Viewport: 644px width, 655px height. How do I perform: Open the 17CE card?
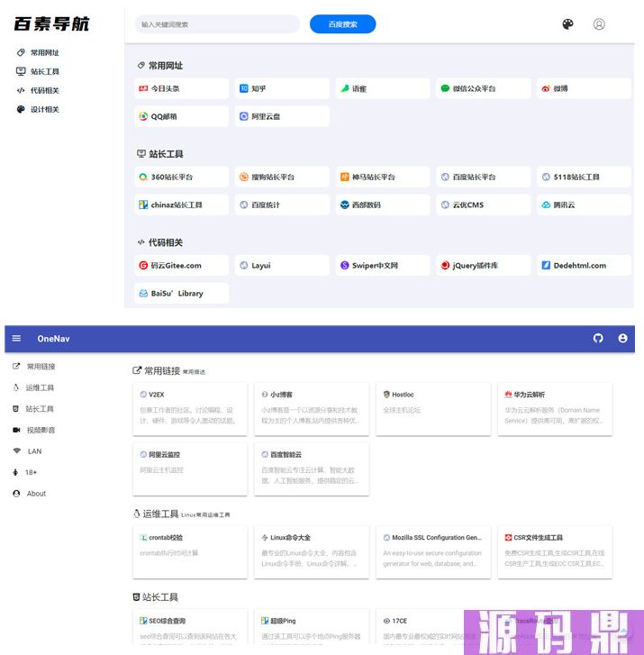420,626
